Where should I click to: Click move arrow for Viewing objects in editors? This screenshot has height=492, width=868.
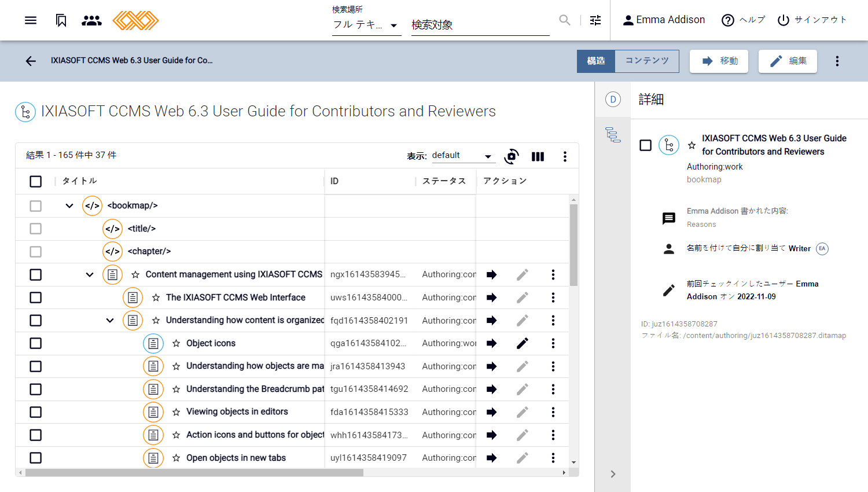[x=491, y=412]
